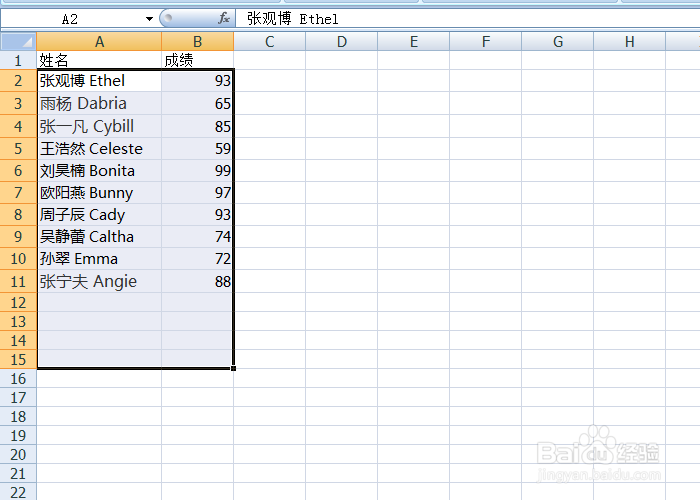Click the 姓名 header cell
Image resolution: width=700 pixels, height=500 pixels.
(x=99, y=60)
